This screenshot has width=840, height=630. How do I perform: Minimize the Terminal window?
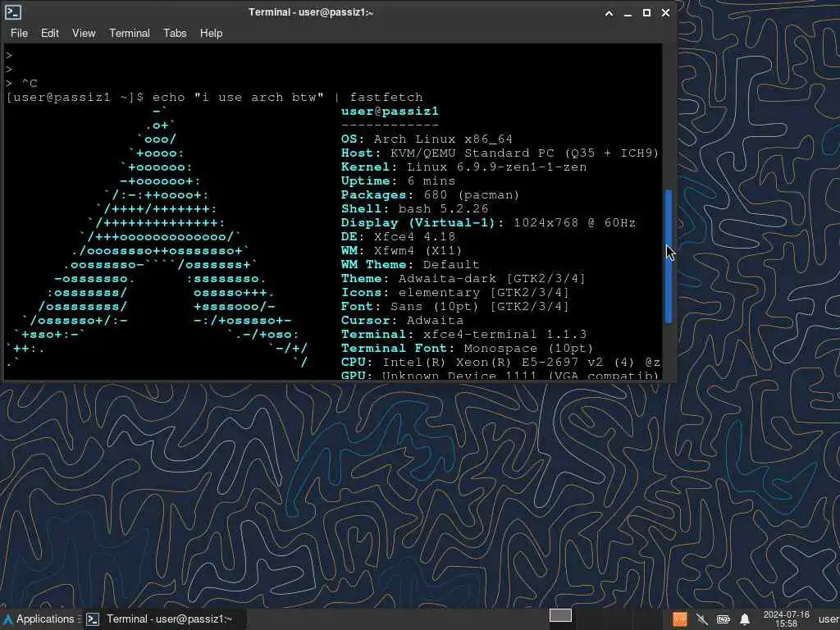(628, 13)
